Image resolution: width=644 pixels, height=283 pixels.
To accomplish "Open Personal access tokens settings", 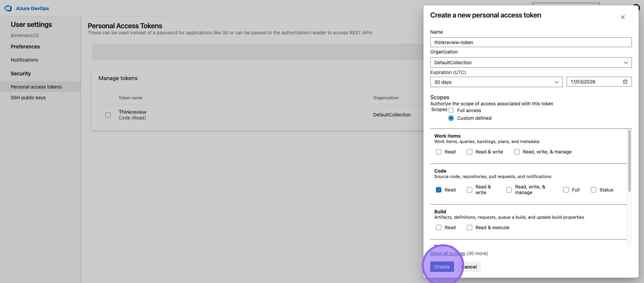I will pos(40,87).
